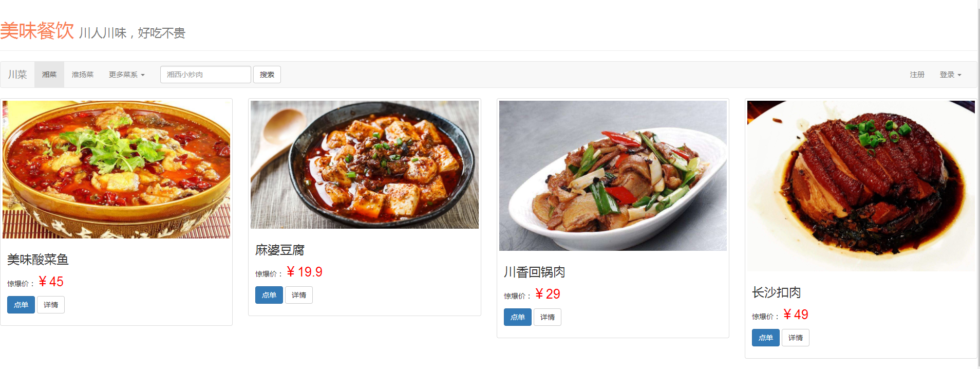View 详情 for 麻婆豆腐
This screenshot has width=980, height=369.
[x=299, y=295]
